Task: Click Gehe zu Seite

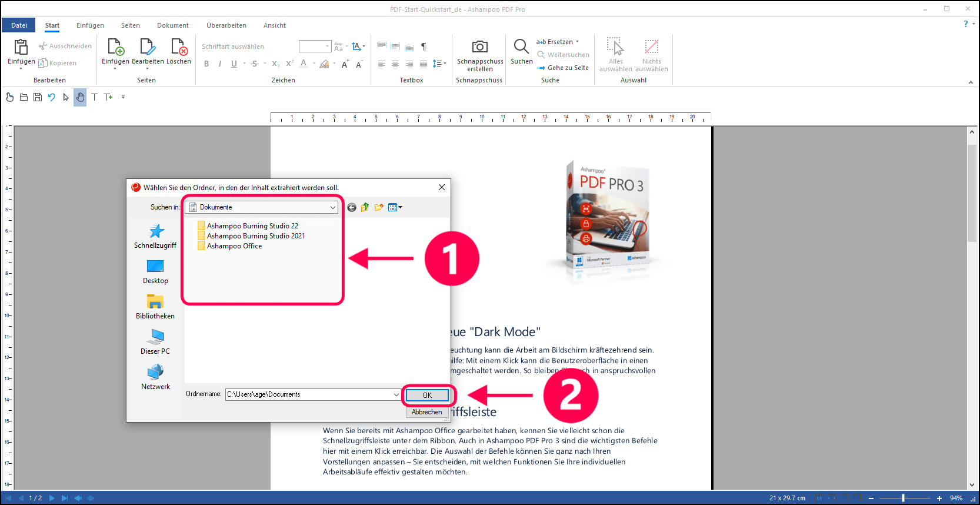Action: pyautogui.click(x=563, y=68)
